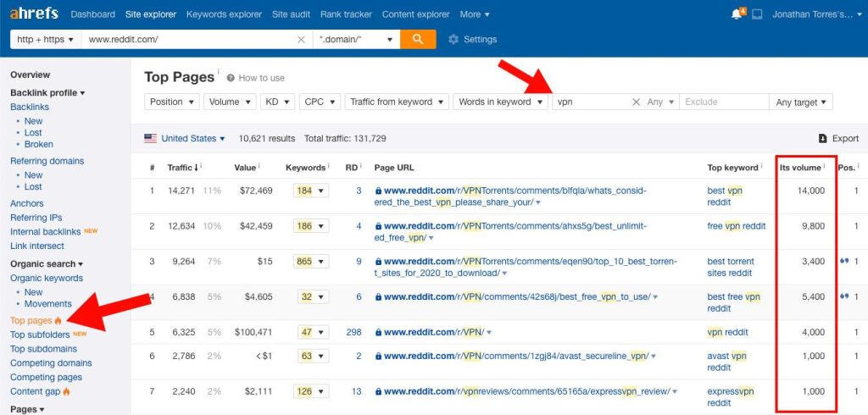Click the orange search magnifier button

tap(418, 39)
